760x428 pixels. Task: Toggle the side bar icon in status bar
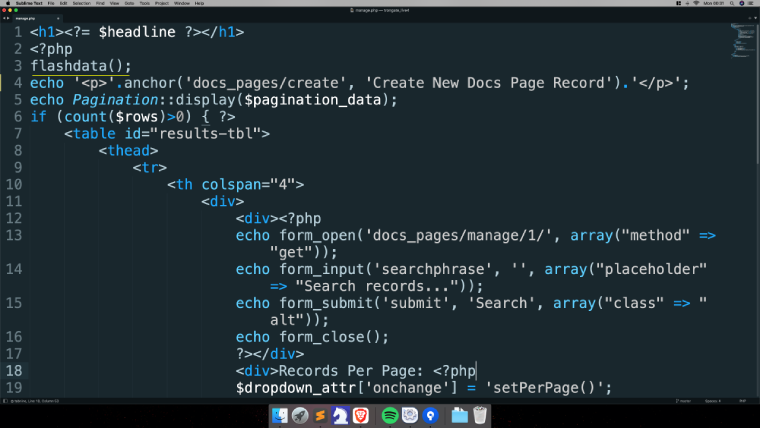[5, 401]
